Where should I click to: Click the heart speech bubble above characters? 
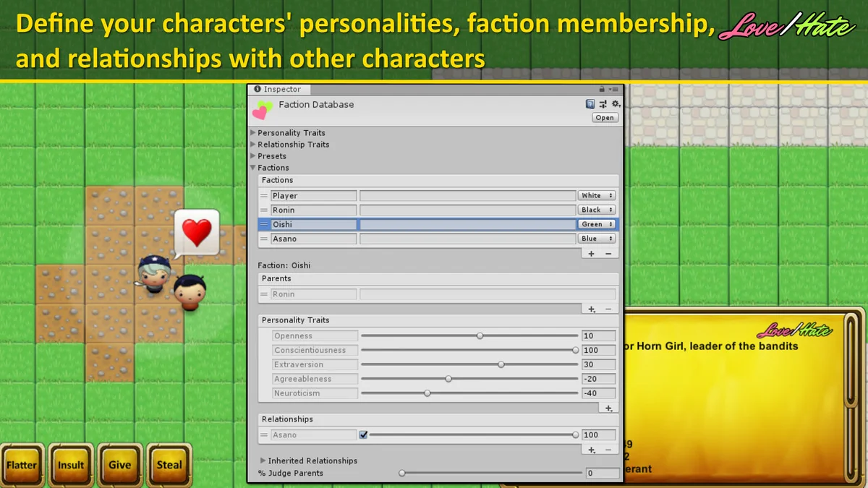tap(196, 232)
